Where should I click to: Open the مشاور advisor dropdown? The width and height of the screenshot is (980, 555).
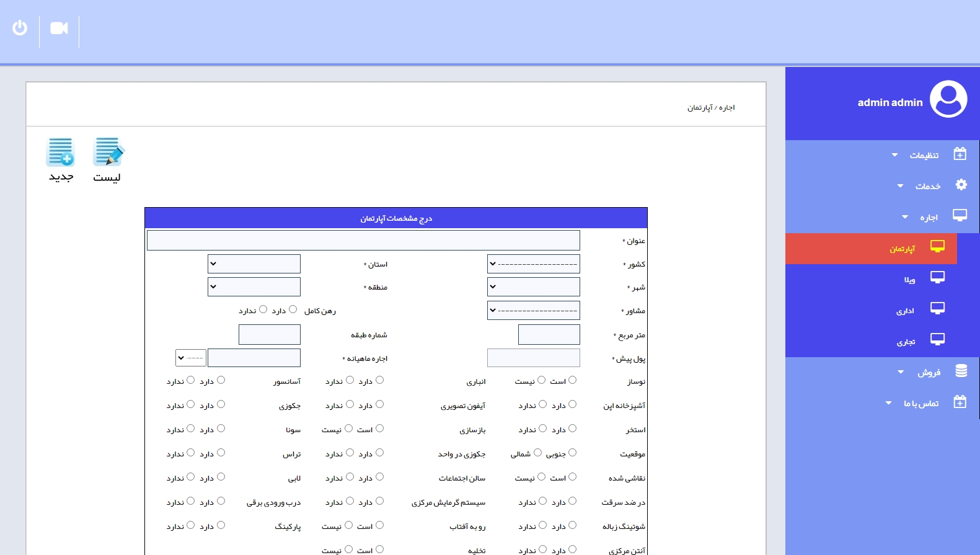(534, 311)
